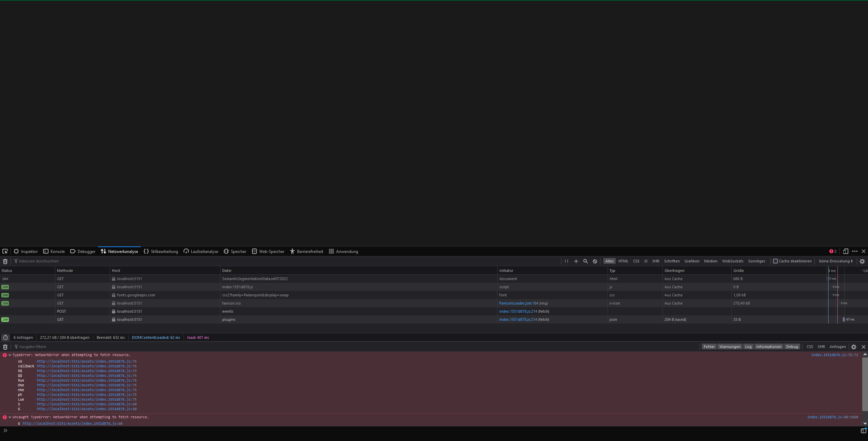Click the Ausgabe filtern input field
Image resolution: width=868 pixels, height=441 pixels.
click(x=32, y=346)
